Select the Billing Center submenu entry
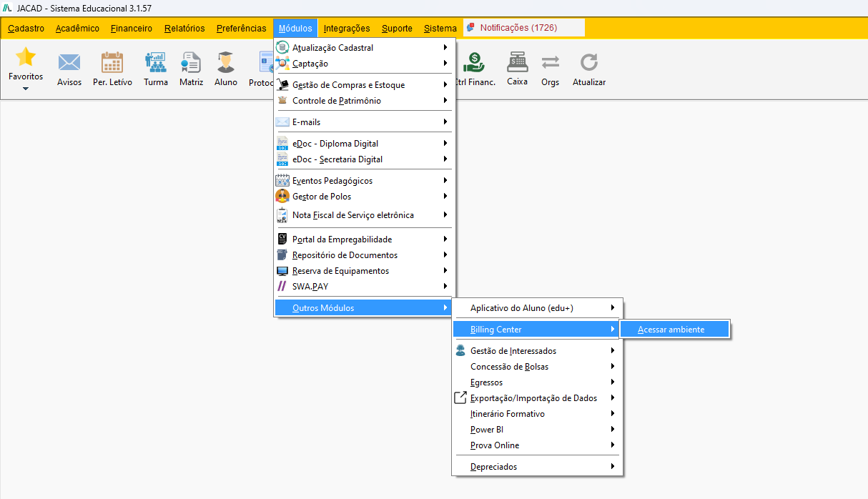Image resolution: width=868 pixels, height=499 pixels. pos(537,330)
